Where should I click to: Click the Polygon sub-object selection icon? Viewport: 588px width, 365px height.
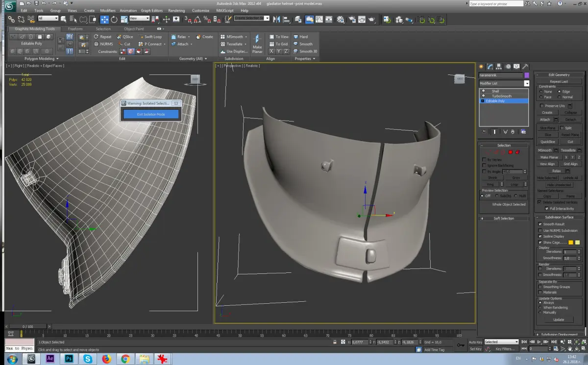[510, 152]
